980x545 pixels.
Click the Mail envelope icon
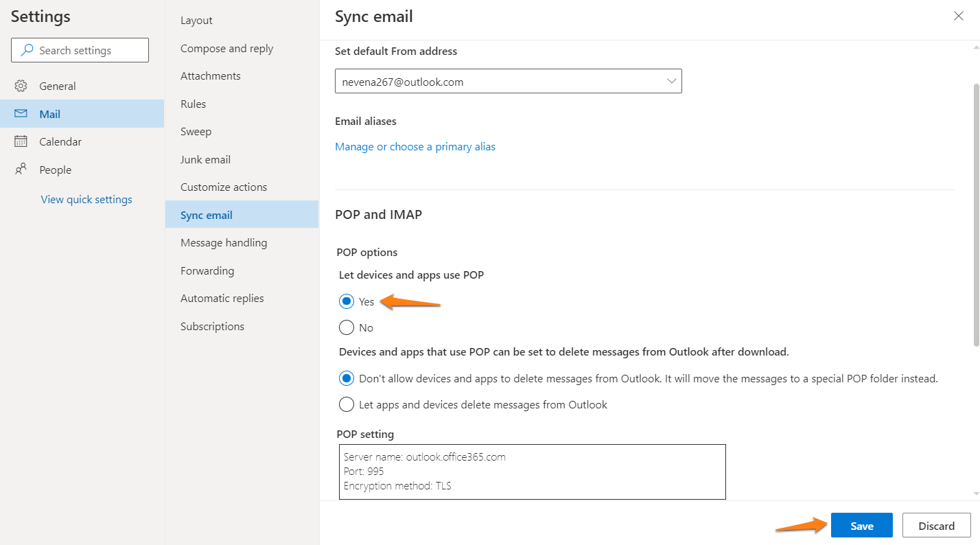(x=21, y=114)
